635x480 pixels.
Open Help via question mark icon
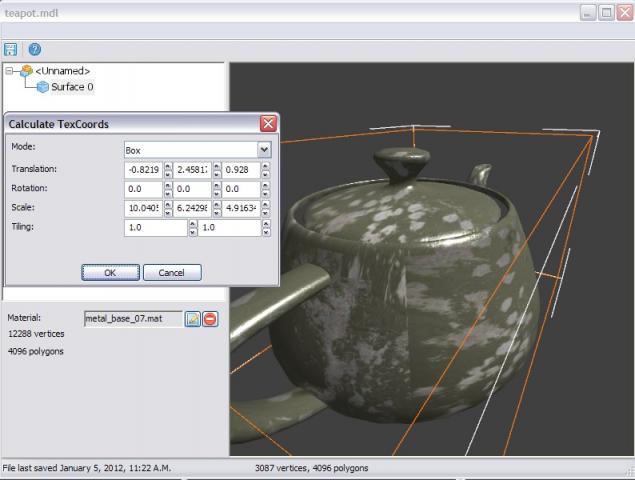(35, 49)
